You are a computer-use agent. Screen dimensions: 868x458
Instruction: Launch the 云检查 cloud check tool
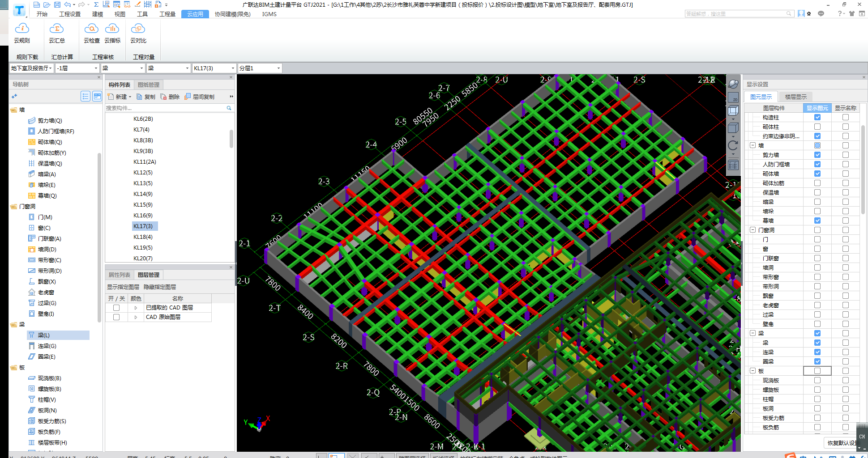click(91, 34)
